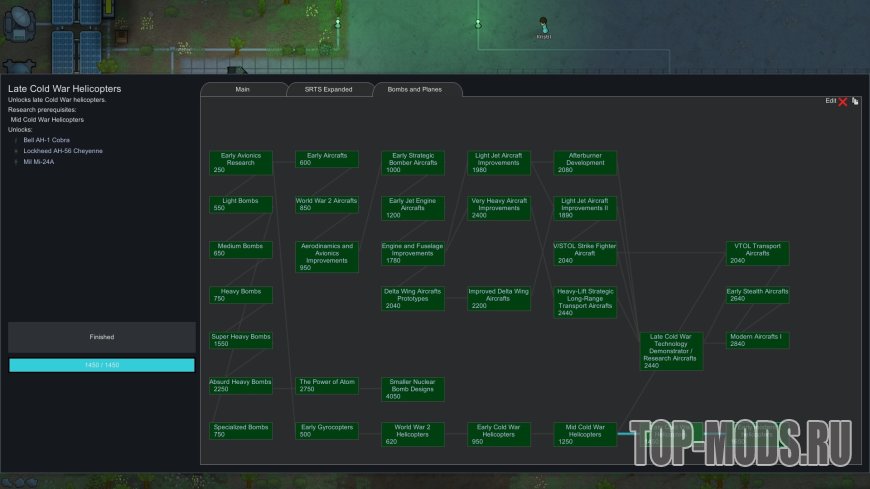
Task: Click the VTOL Transport Aircrafts node
Action: click(x=757, y=253)
